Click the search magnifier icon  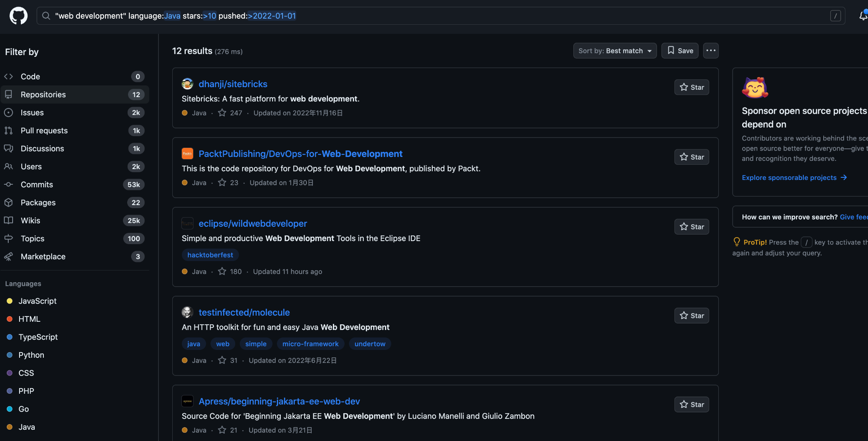(x=46, y=16)
